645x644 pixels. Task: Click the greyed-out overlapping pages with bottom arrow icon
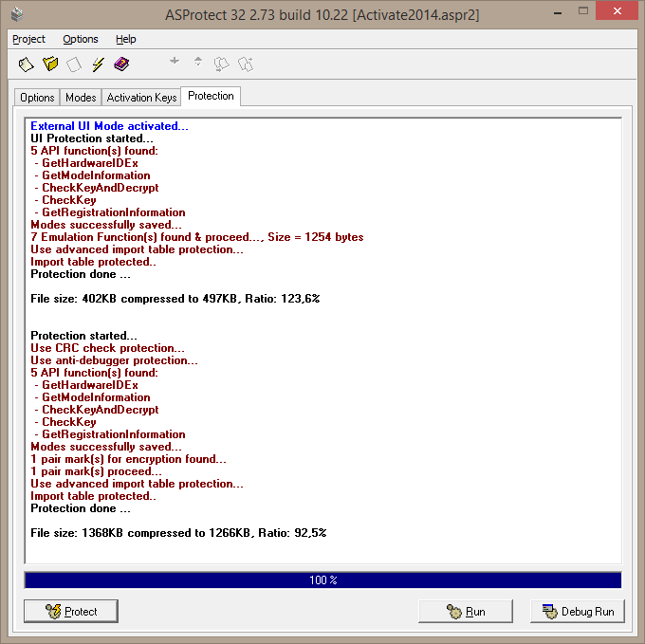(222, 64)
